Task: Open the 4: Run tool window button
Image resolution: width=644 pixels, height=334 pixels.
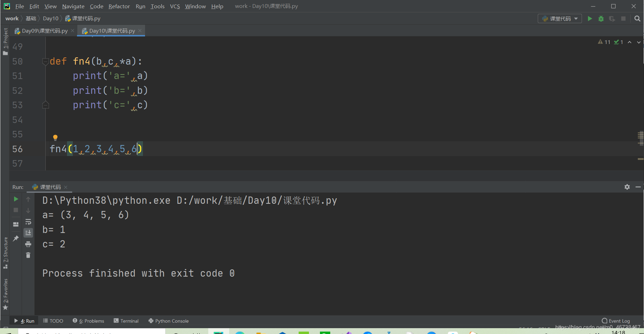Action: (x=24, y=321)
